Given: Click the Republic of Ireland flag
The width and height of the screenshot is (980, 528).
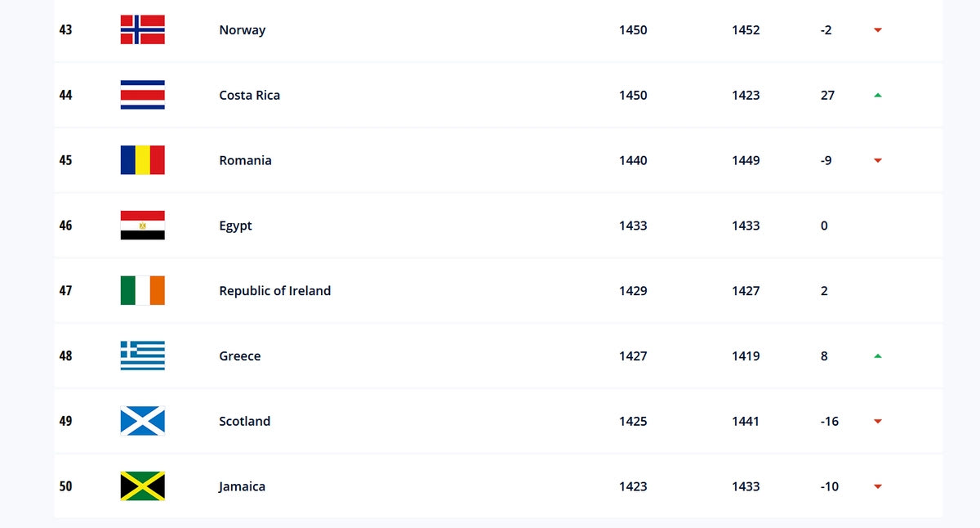Looking at the screenshot, I should pyautogui.click(x=143, y=291).
